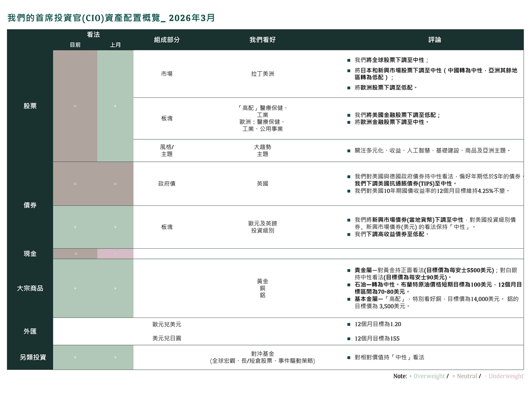Click the 歐元兌美元 currency pair cell

pyautogui.click(x=167, y=324)
